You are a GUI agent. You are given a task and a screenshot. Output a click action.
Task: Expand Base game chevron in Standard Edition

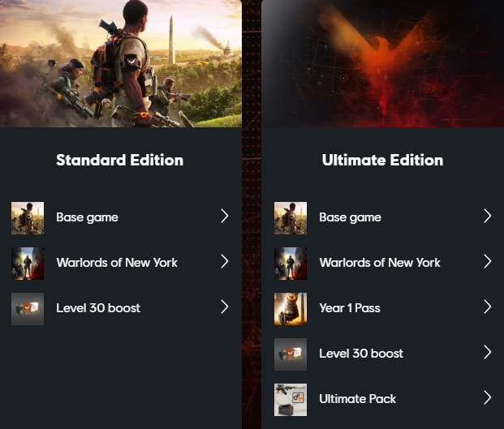(225, 216)
